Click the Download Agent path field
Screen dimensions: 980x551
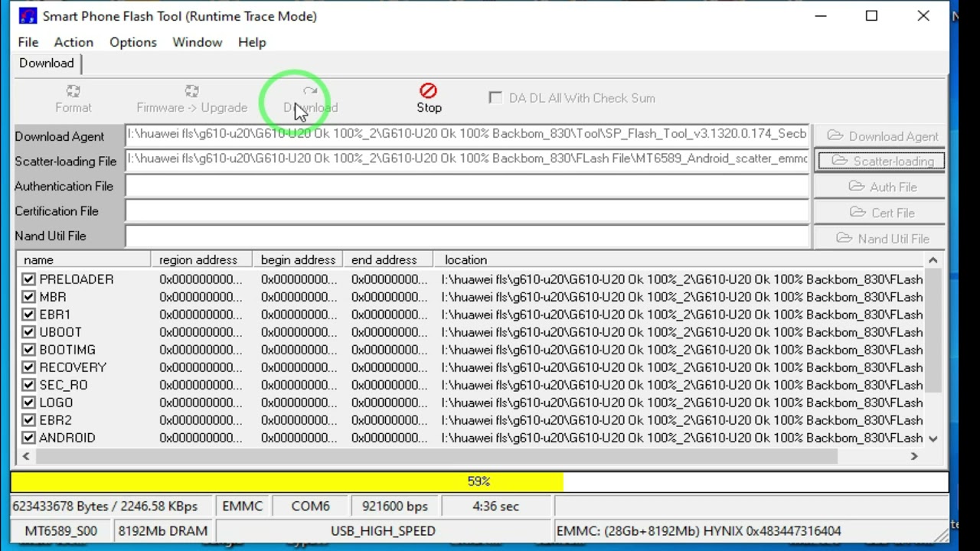pos(467,134)
